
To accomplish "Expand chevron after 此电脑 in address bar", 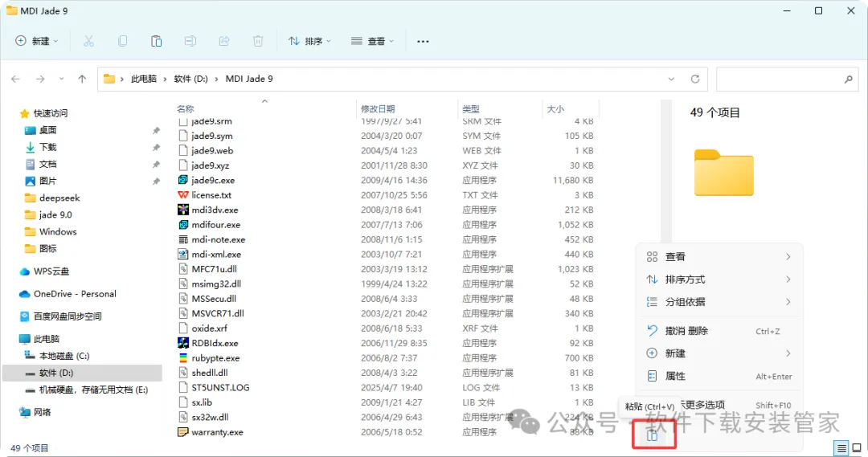I will 165,80.
